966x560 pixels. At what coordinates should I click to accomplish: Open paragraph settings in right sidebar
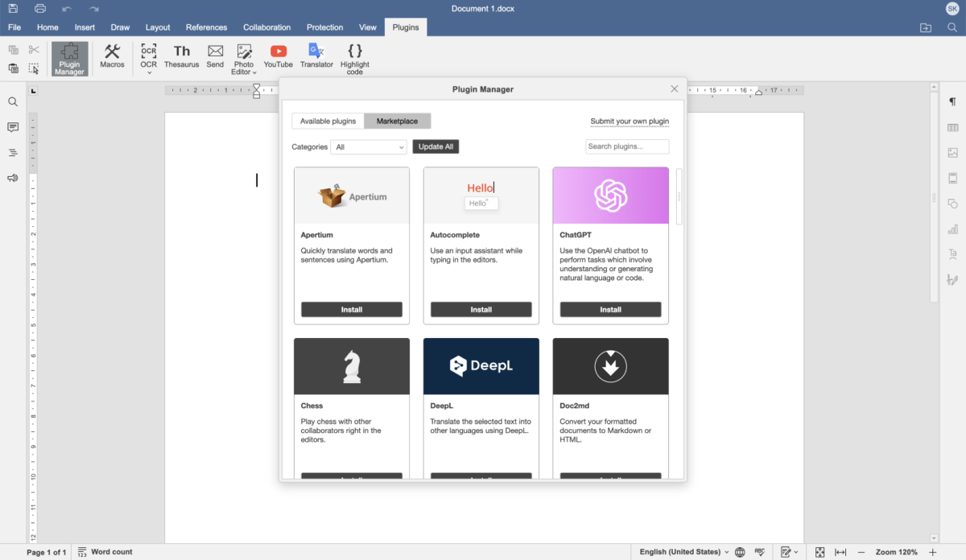pos(953,102)
